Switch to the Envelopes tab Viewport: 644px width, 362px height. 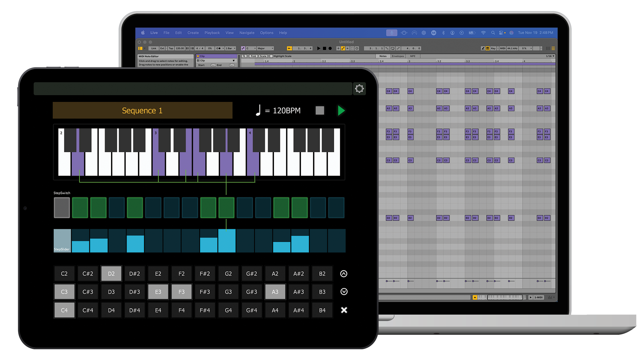click(398, 56)
